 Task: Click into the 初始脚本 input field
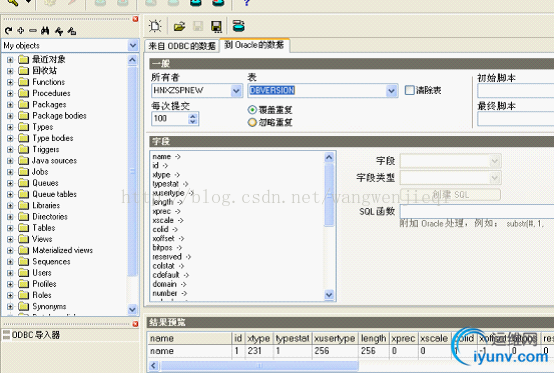(516, 91)
